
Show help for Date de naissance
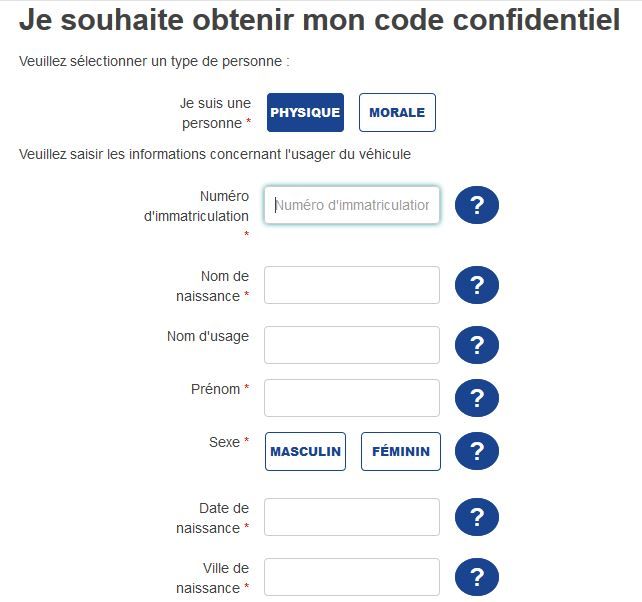[x=477, y=518]
